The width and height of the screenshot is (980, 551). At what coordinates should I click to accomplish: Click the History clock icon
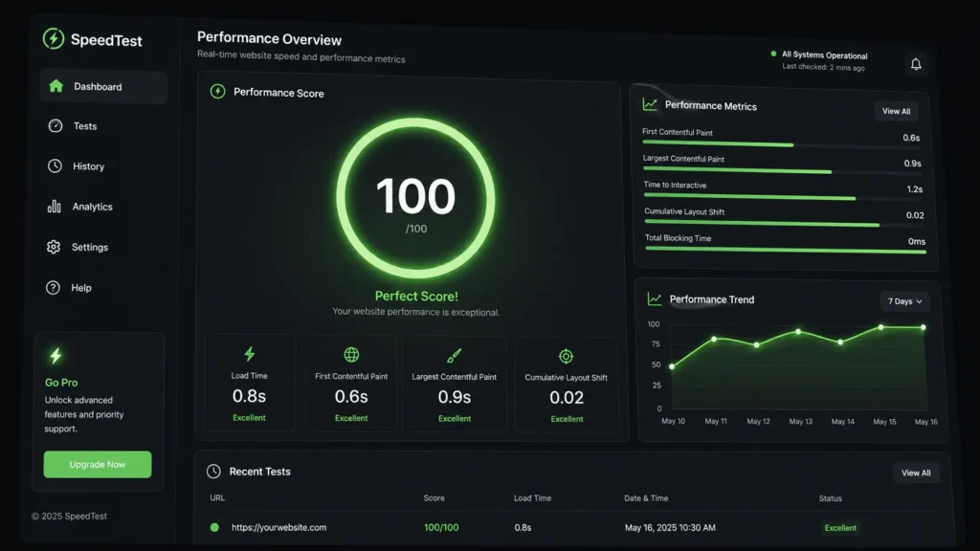pos(55,165)
